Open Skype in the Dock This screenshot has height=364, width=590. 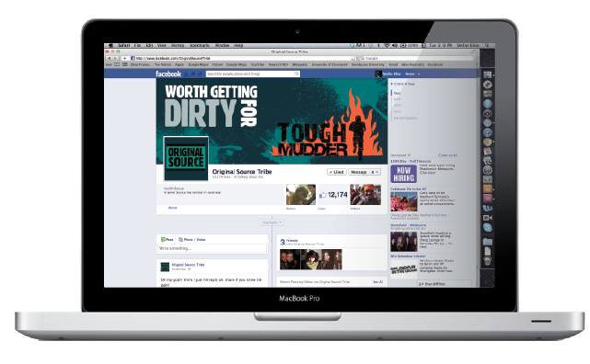click(487, 227)
